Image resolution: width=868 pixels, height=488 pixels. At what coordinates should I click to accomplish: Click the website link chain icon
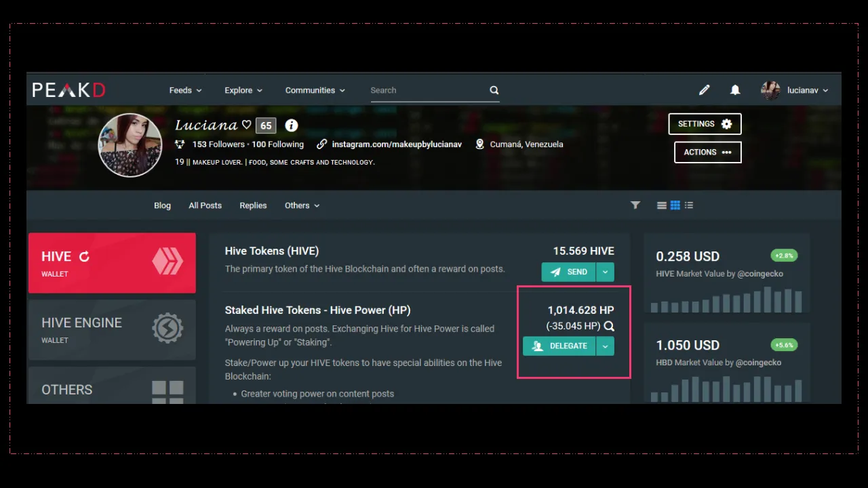coord(322,144)
